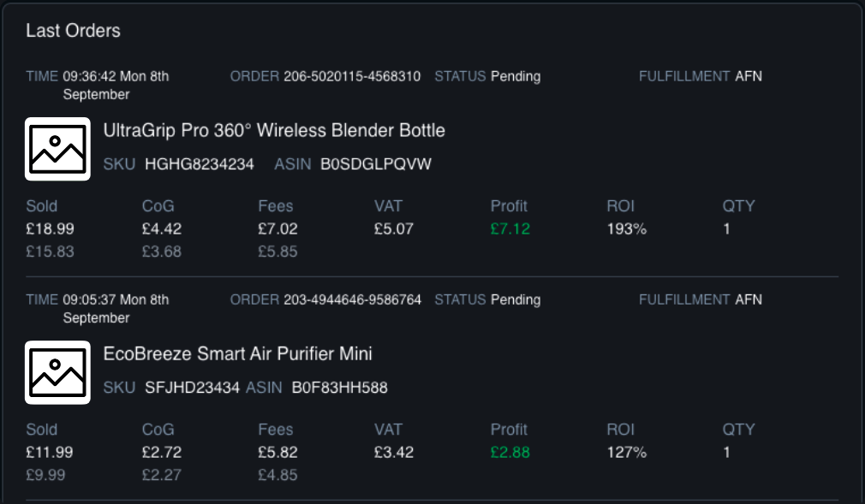Click AFN fulfillment of second order

749,299
